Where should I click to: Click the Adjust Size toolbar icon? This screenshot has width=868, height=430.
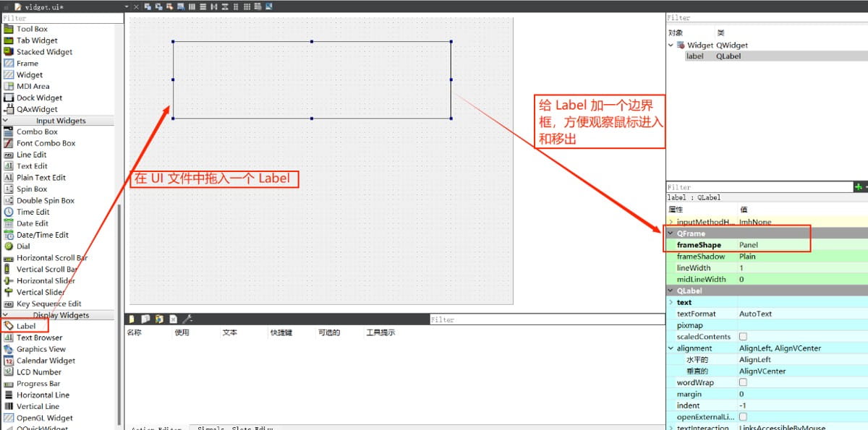(x=269, y=7)
